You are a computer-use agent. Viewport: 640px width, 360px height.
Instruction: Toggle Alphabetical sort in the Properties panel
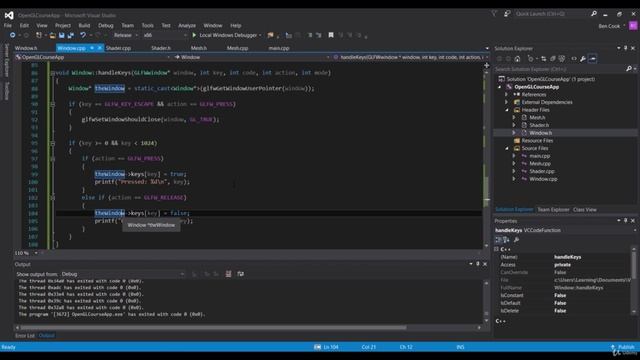click(506, 240)
